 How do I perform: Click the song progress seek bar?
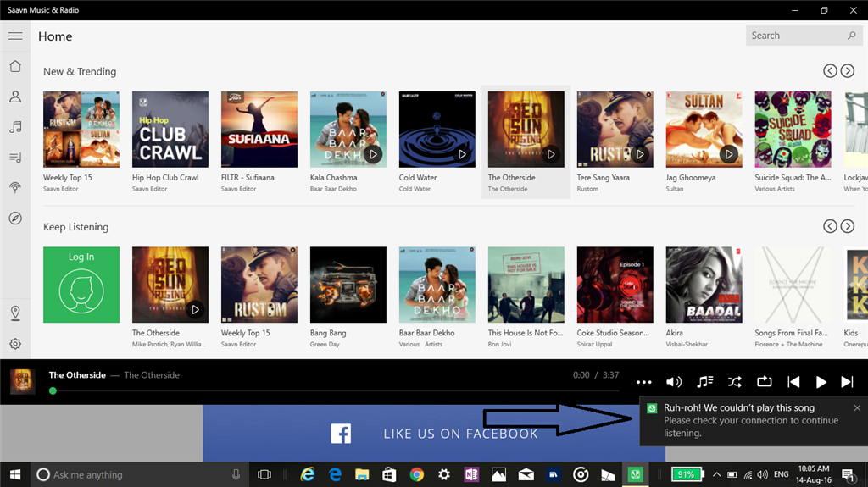pyautogui.click(x=335, y=390)
